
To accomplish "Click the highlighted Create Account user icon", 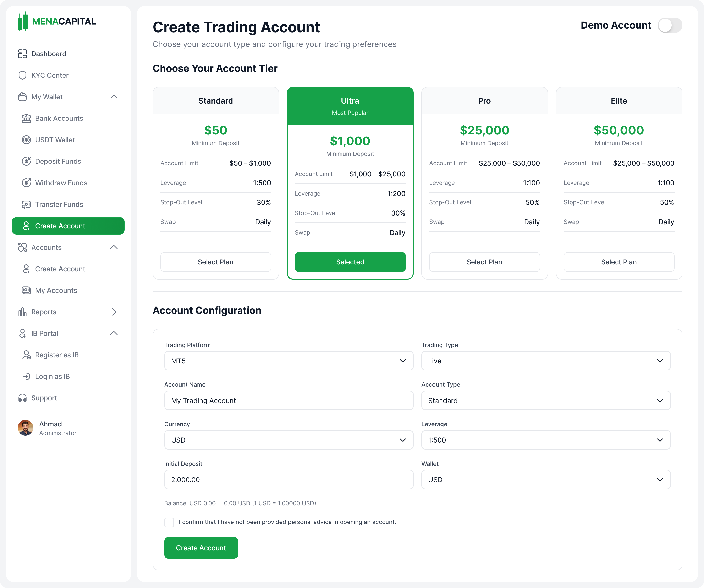I will click(x=26, y=226).
